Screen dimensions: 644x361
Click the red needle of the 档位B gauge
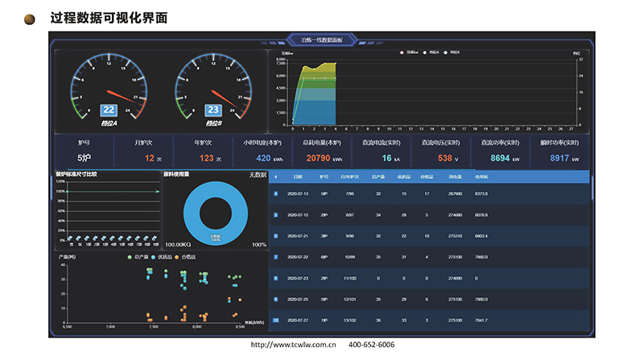(225, 98)
